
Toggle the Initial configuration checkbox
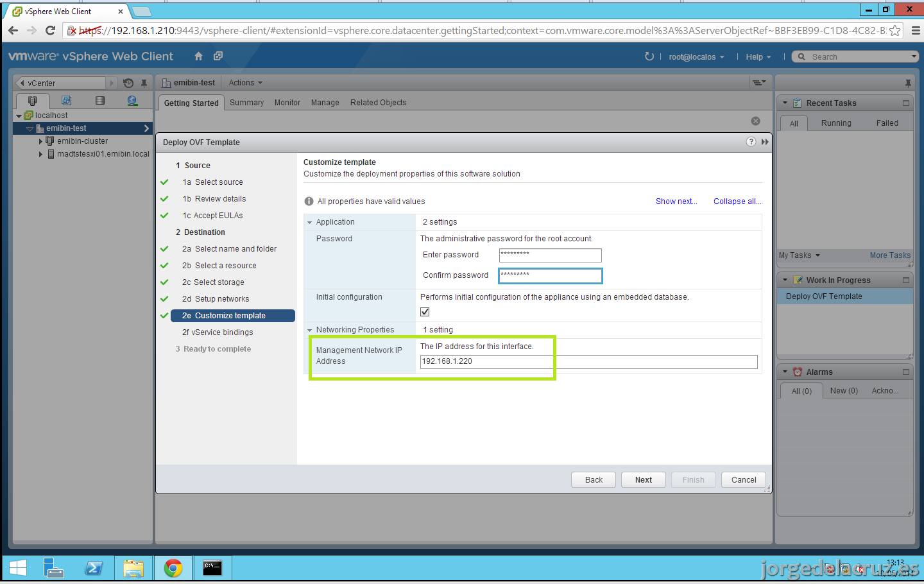(x=425, y=312)
